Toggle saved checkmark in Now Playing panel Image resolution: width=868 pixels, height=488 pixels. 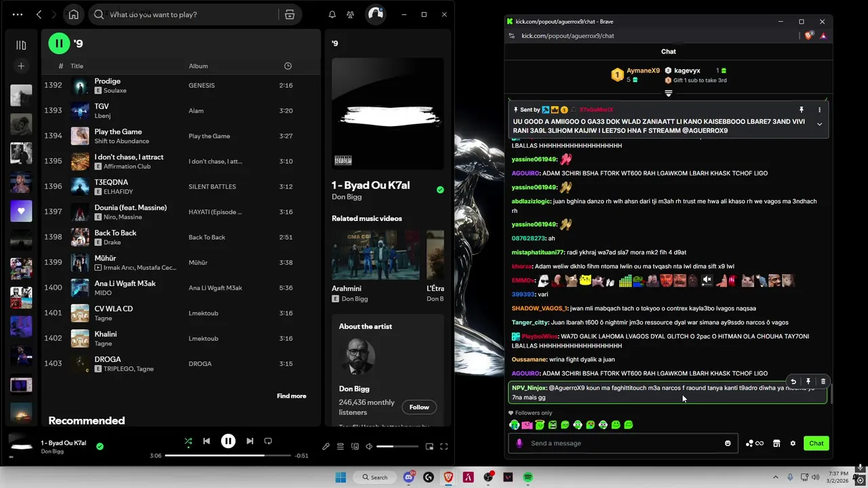click(440, 190)
